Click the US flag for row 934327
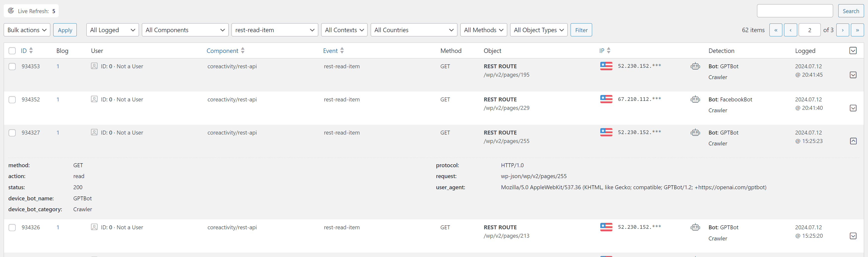Screen dimensions: 868x257 (x=606, y=132)
